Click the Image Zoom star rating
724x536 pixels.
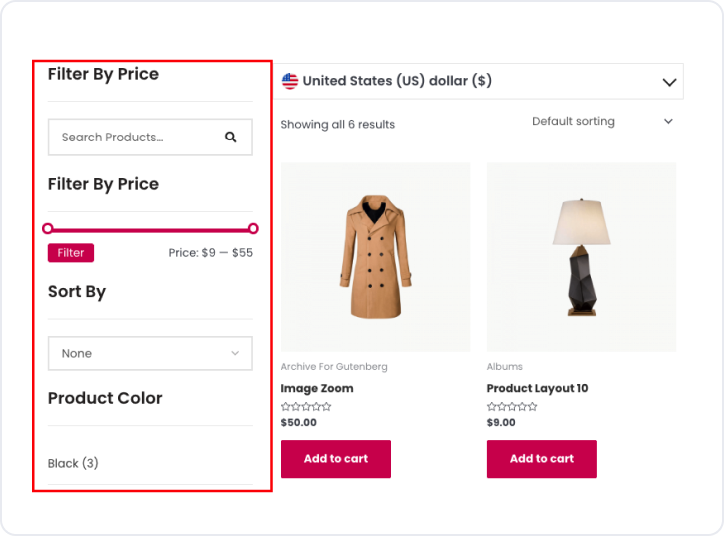pyautogui.click(x=306, y=407)
